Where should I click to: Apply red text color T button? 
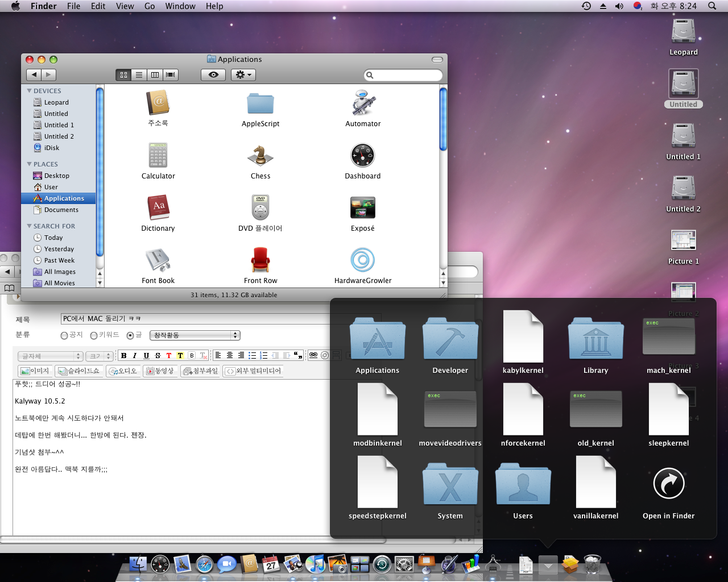pyautogui.click(x=169, y=355)
